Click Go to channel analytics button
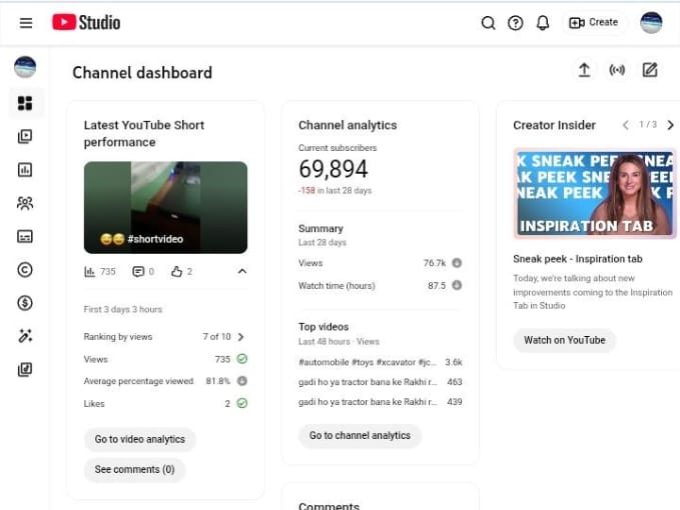The height and width of the screenshot is (510, 680). 360,436
